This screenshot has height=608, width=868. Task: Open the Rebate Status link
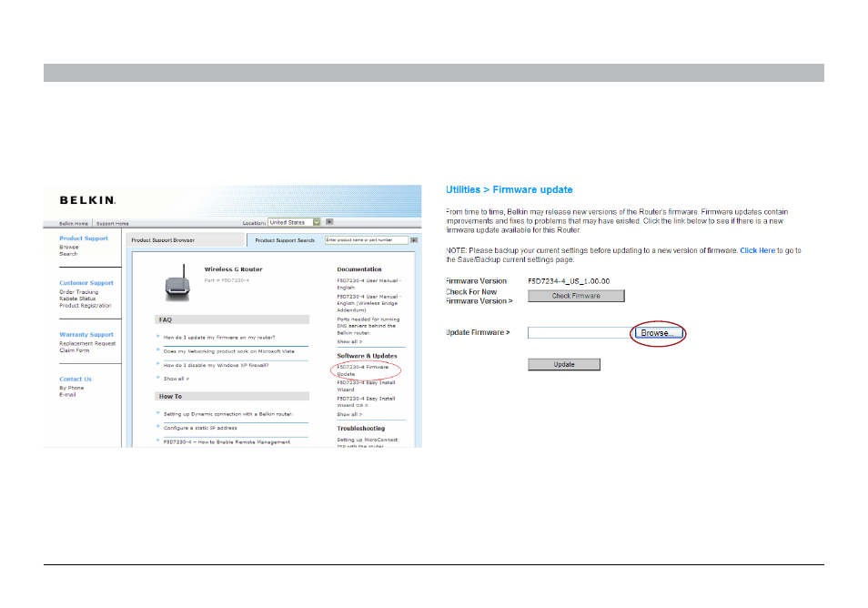[x=77, y=299]
